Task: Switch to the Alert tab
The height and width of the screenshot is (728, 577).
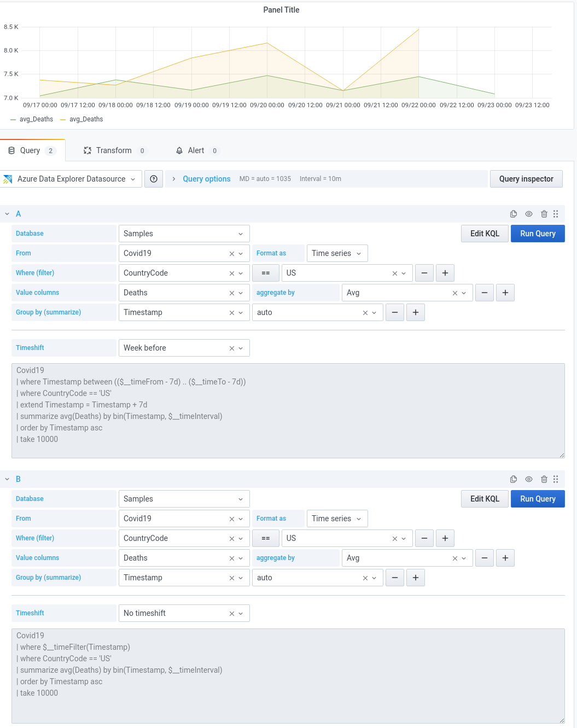Action: [196, 150]
